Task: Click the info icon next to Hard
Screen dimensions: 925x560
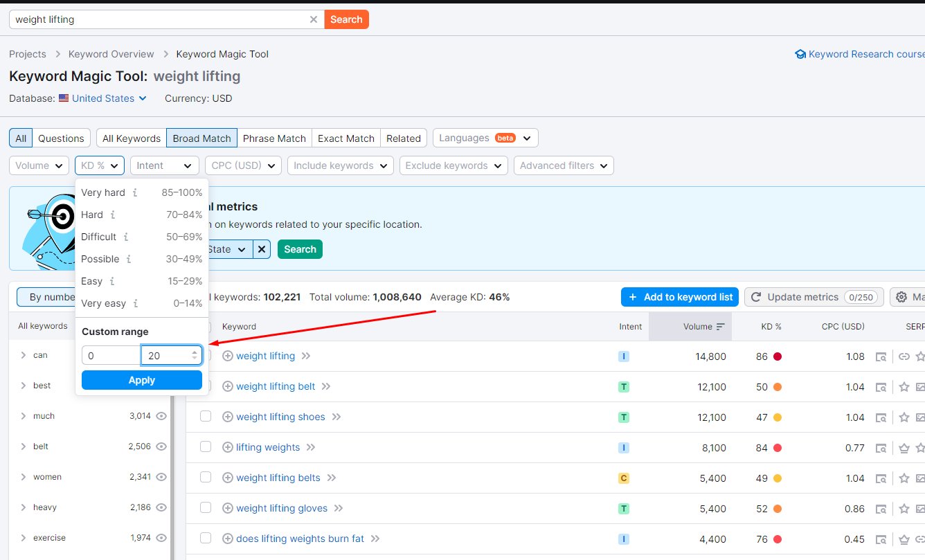Action: pos(113,215)
